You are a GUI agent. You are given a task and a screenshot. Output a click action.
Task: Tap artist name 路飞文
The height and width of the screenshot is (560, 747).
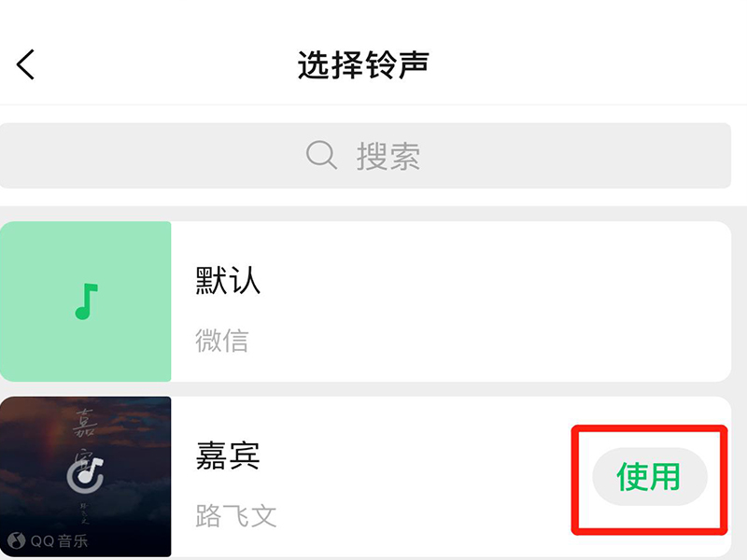[236, 516]
